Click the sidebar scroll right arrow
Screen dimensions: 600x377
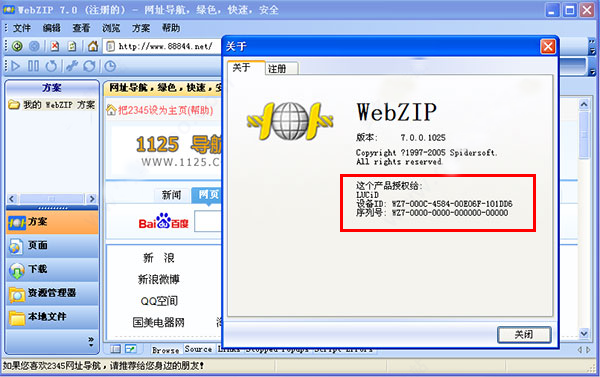click(x=92, y=199)
